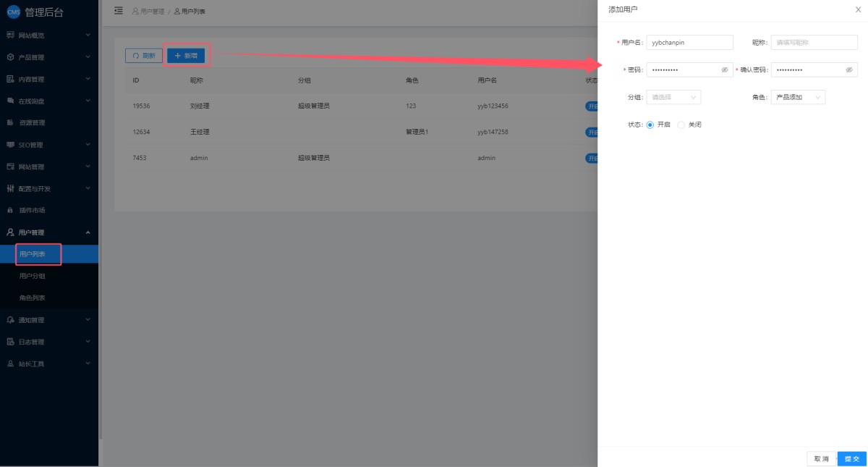Open the 用户分组 submenu item
Viewport: 868px width, 467px height.
point(49,276)
